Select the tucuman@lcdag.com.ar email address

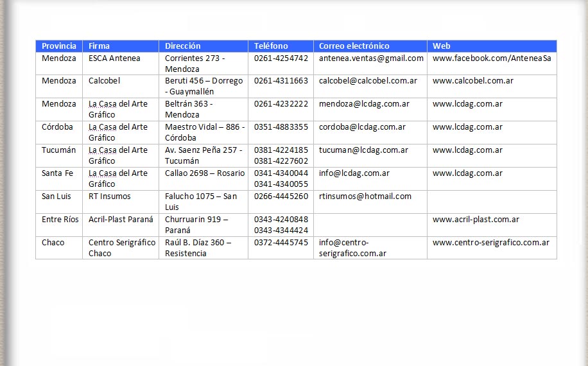point(363,150)
